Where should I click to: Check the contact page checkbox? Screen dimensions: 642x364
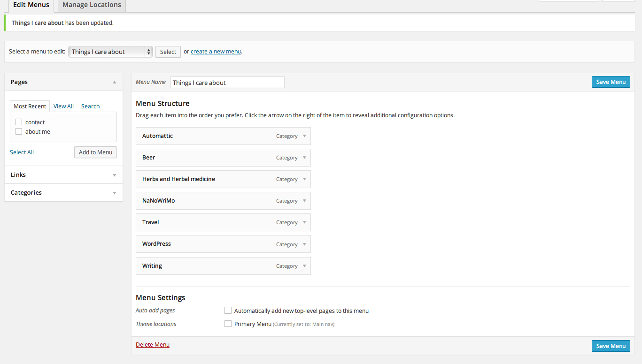click(19, 122)
